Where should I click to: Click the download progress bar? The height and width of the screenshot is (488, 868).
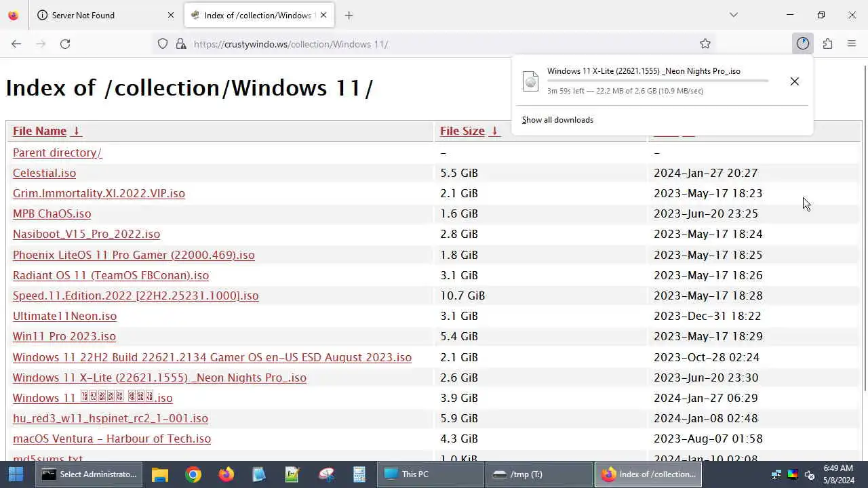pyautogui.click(x=658, y=81)
